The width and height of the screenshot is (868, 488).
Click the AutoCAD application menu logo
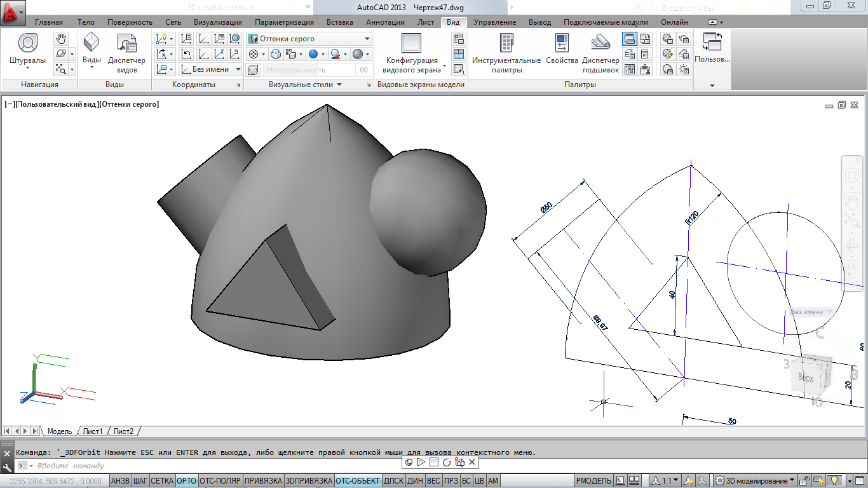pos(13,14)
